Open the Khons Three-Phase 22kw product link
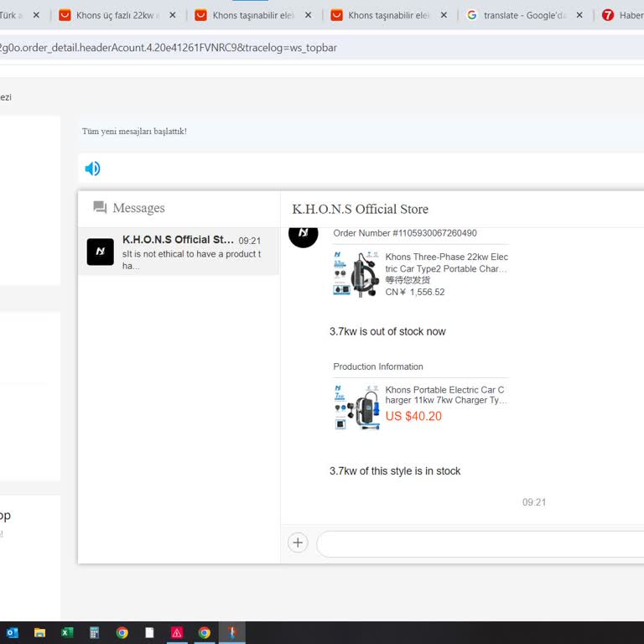Image resolution: width=644 pixels, height=644 pixels. 446,262
